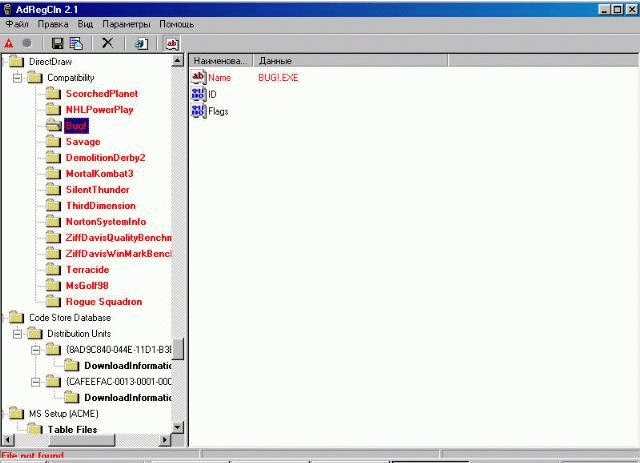Collapse the Distribution Units node
This screenshot has width=640, height=463.
point(17,334)
